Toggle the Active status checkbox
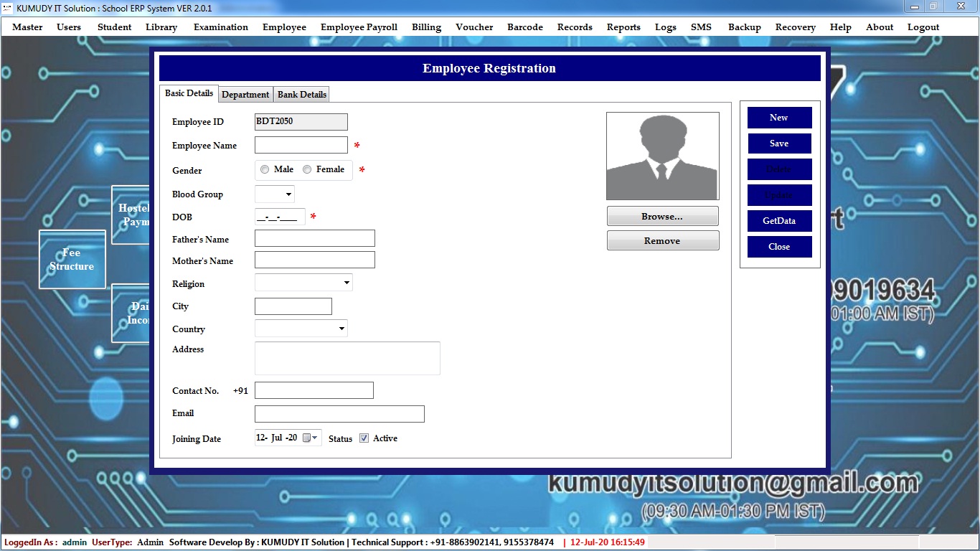 [364, 438]
